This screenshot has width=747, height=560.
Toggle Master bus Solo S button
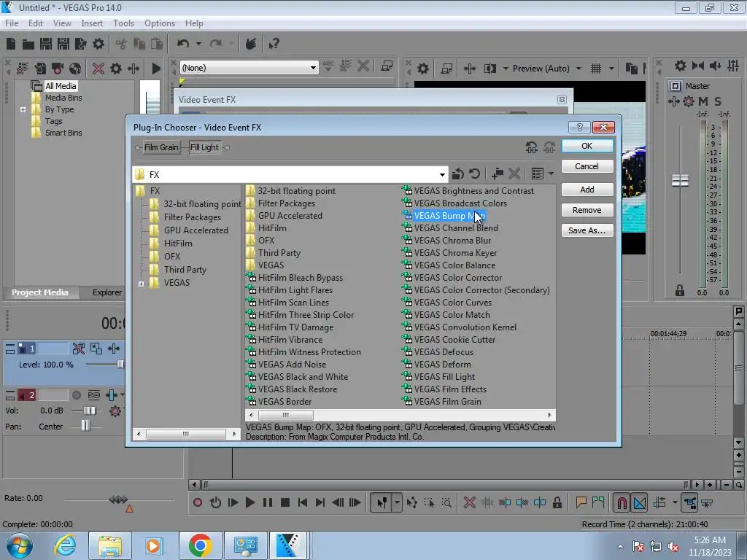pos(718,101)
